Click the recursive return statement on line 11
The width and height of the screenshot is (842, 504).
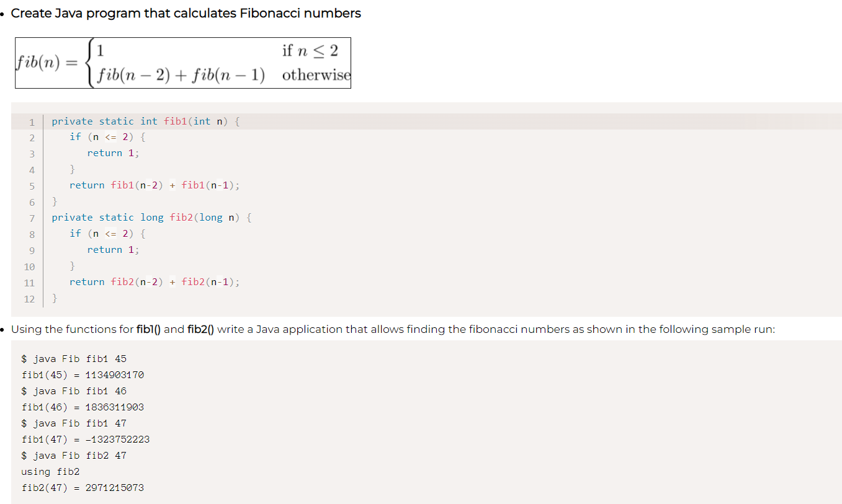coord(155,281)
